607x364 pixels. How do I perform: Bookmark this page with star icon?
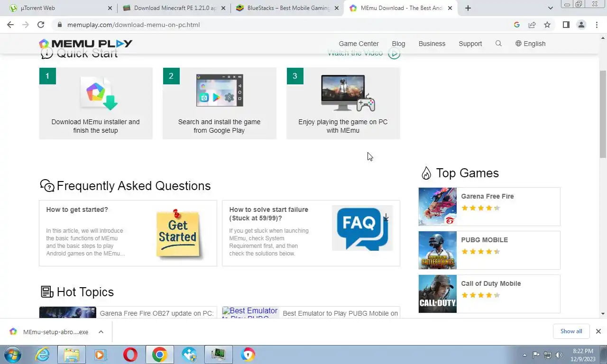(x=547, y=25)
